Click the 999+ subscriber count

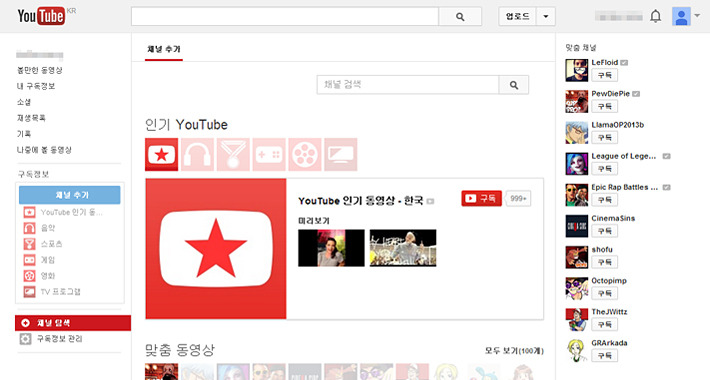click(x=518, y=198)
